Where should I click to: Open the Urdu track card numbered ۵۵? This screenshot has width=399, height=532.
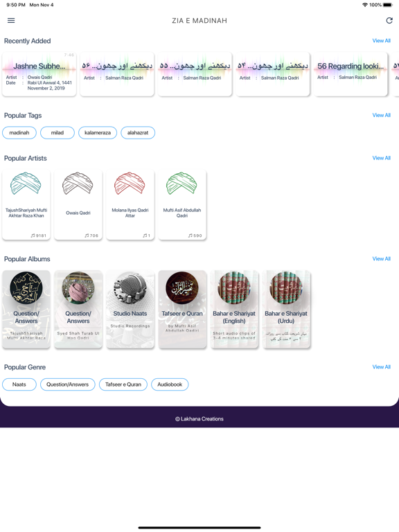point(195,74)
